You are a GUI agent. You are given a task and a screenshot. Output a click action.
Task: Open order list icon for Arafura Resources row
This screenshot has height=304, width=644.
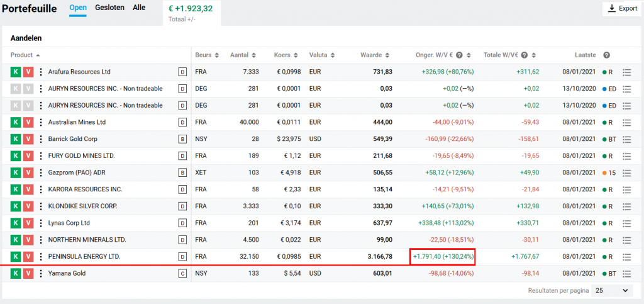coord(627,72)
